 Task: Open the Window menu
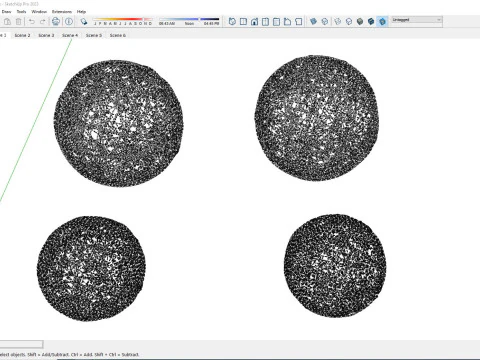click(x=39, y=12)
